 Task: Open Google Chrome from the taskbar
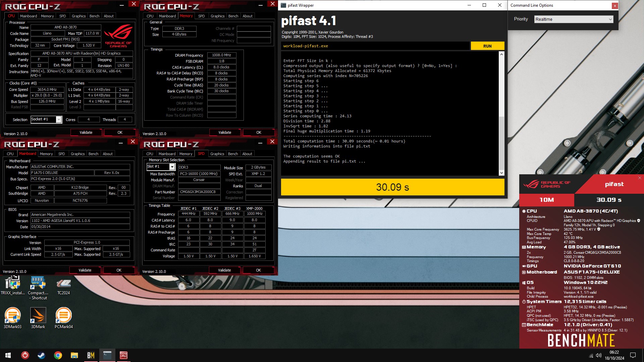(58, 355)
